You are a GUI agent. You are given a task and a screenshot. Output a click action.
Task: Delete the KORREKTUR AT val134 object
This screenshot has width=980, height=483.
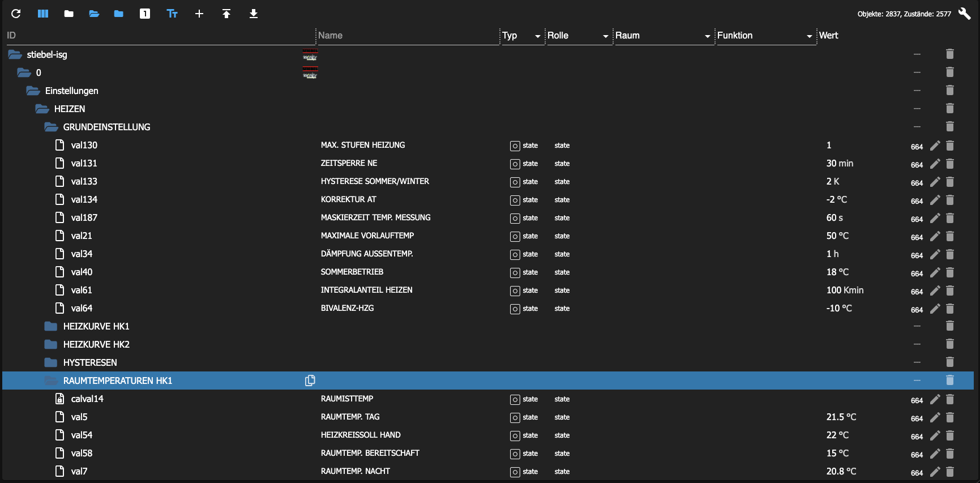coord(950,200)
